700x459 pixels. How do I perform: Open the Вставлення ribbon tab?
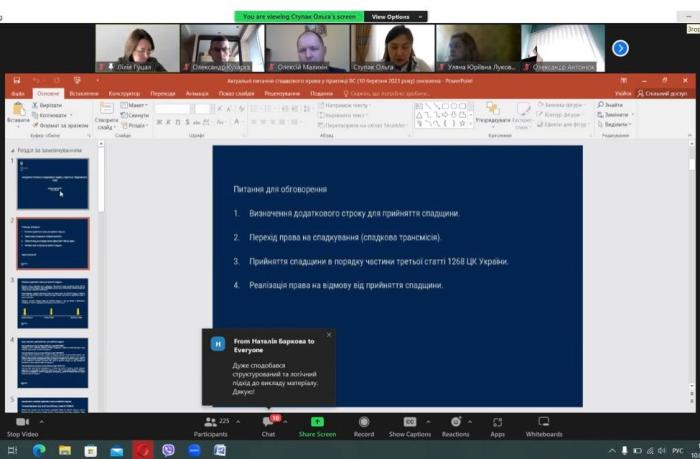point(85,93)
